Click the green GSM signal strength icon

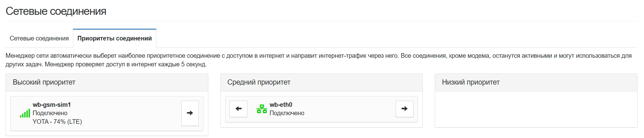click(25, 113)
